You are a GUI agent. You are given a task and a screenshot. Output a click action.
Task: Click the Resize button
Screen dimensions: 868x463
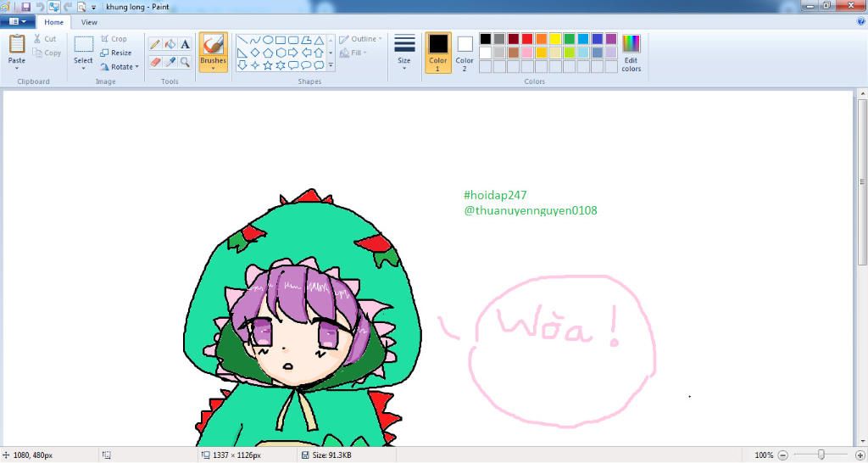(x=115, y=53)
